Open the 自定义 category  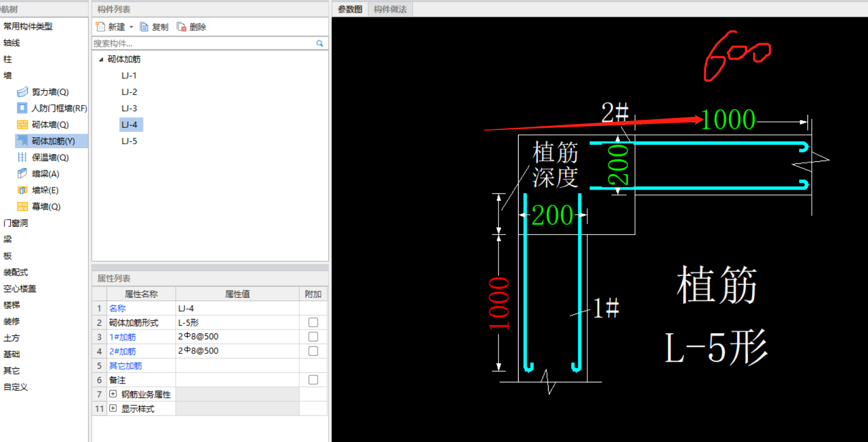tap(15, 387)
